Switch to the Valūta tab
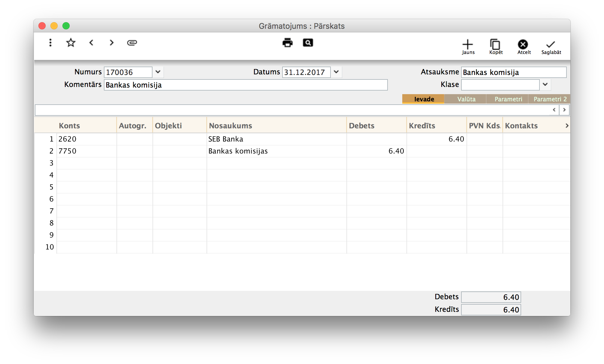Viewport: 604px width, 364px height. pyautogui.click(x=466, y=99)
